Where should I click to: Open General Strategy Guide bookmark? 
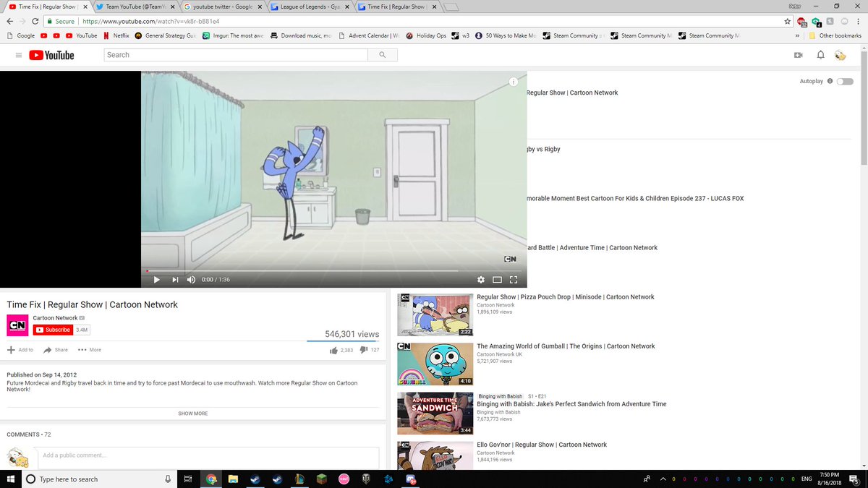pos(166,35)
